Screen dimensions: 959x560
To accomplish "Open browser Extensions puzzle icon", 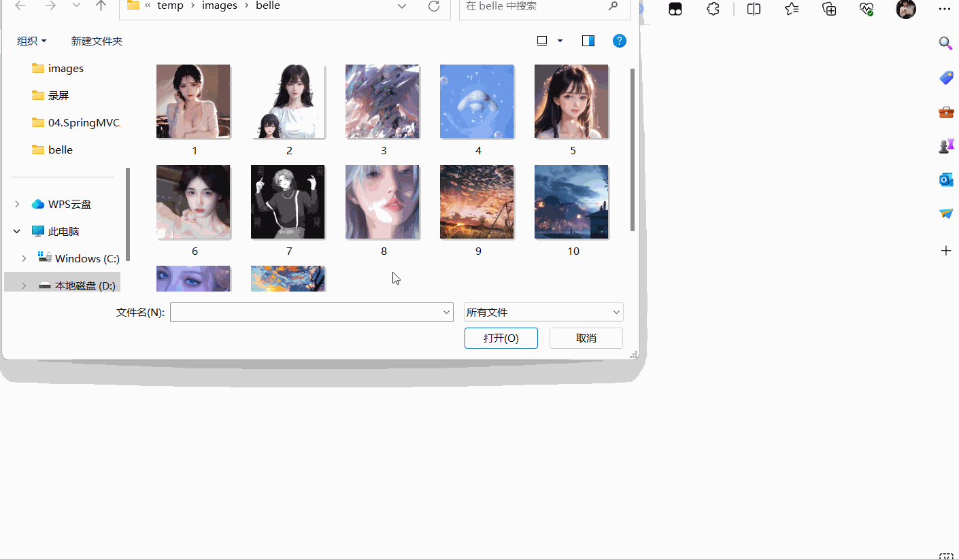I will 713,9.
